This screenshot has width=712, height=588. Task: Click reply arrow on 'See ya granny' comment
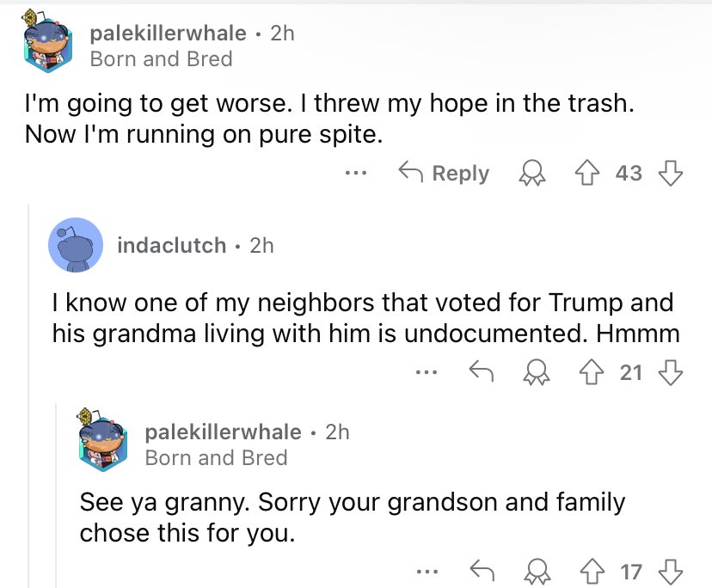pos(482,570)
